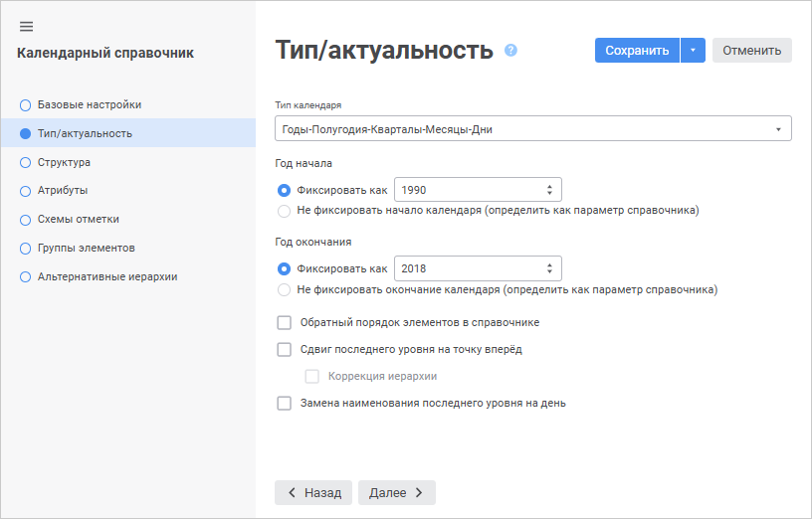Check 'Замена наименования последнего уровня на день'

[x=285, y=404]
